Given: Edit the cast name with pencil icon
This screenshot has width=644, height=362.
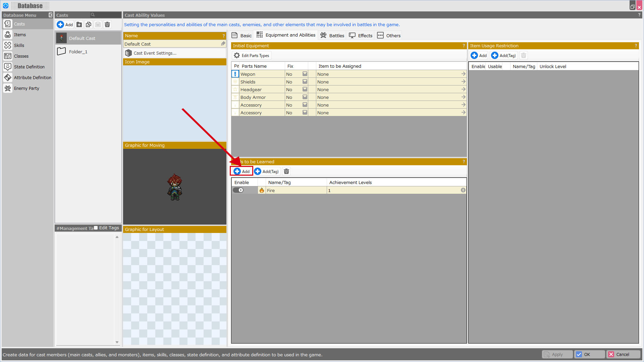Looking at the screenshot, I should [x=223, y=44].
